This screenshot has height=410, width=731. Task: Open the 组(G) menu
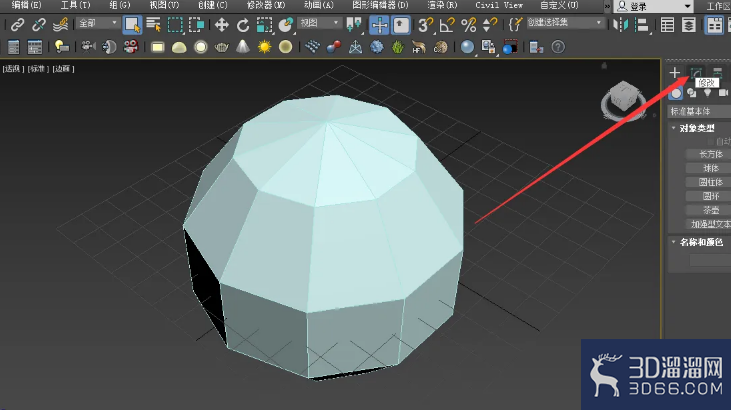(x=120, y=5)
